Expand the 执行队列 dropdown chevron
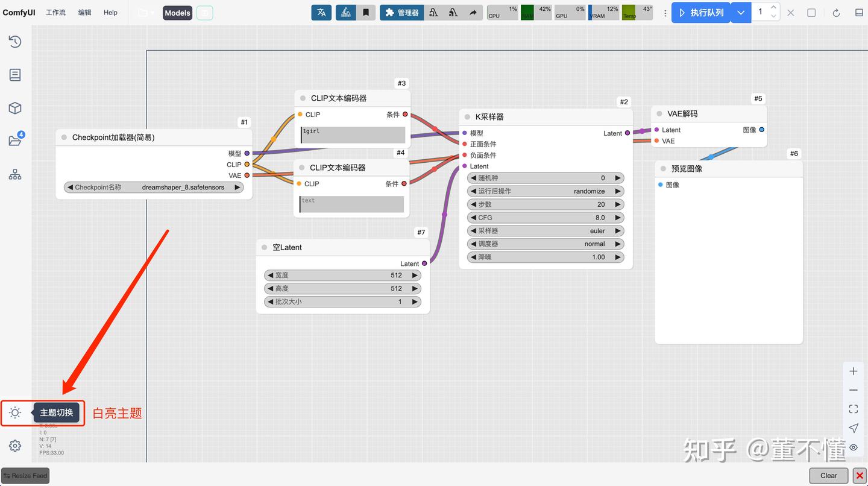This screenshot has height=486, width=868. pyautogui.click(x=741, y=13)
